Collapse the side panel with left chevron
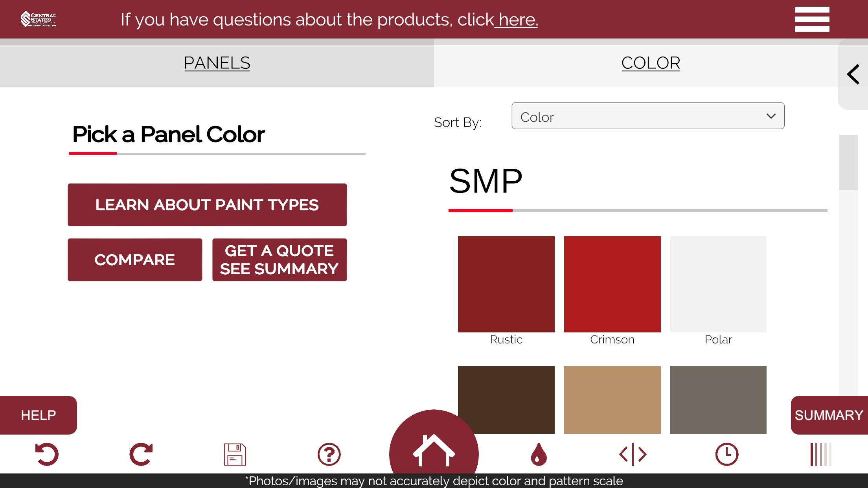 [853, 74]
